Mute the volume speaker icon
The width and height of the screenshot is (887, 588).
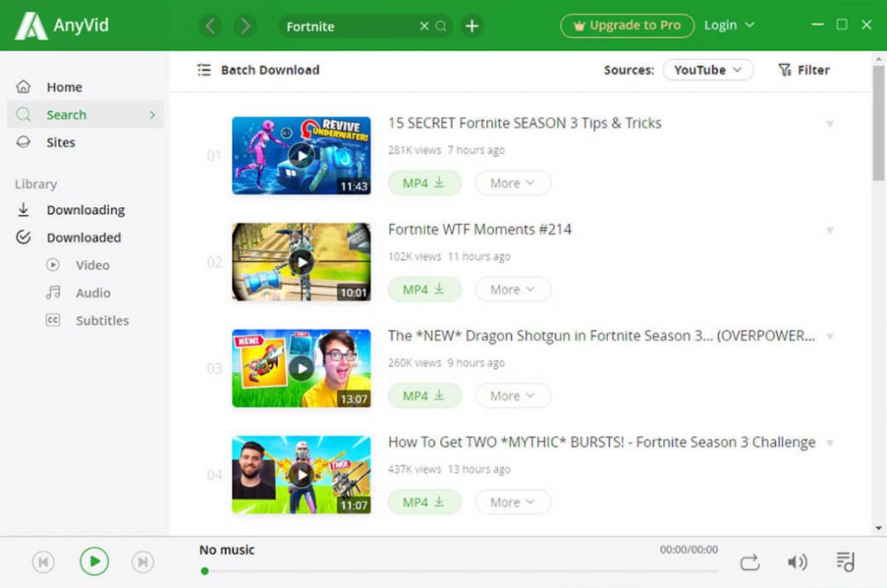pyautogui.click(x=797, y=562)
